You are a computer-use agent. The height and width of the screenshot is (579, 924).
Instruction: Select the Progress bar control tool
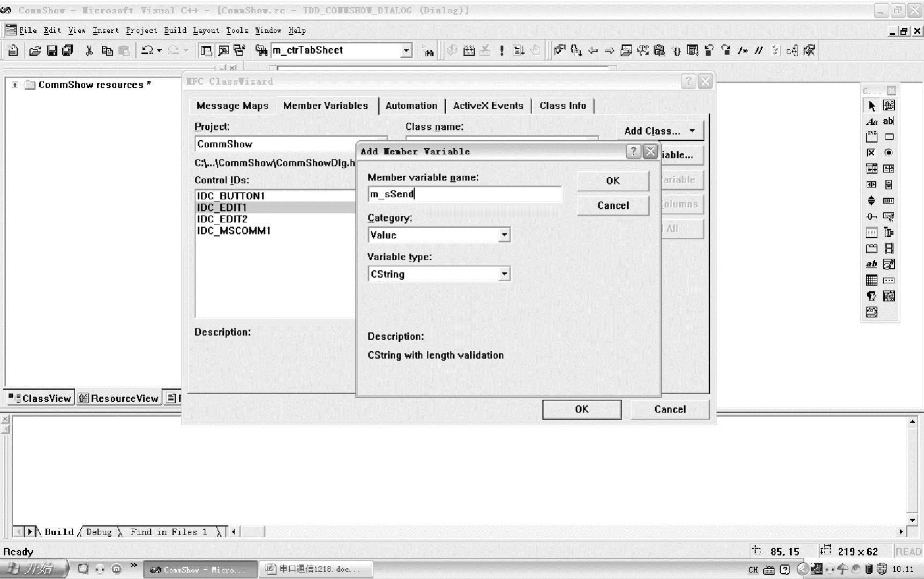[889, 201]
